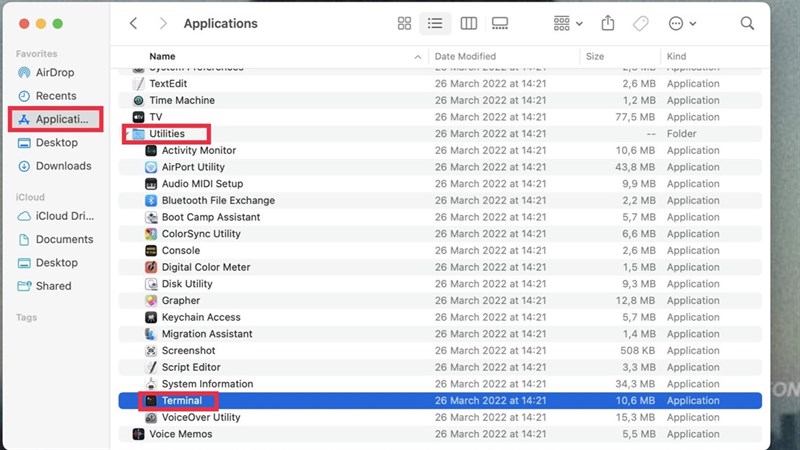Select the TextEdit icon
Image resolution: width=800 pixels, height=450 pixels.
click(138, 84)
